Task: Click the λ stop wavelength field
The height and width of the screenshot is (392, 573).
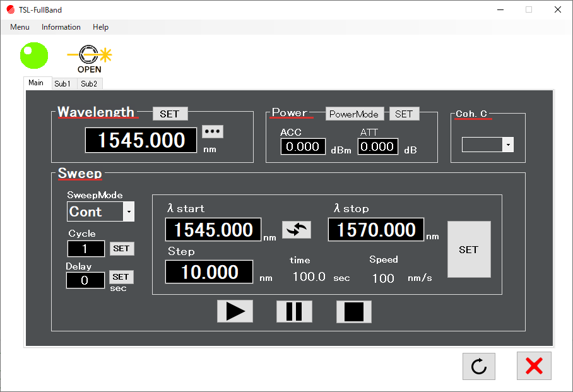Action: [x=375, y=230]
